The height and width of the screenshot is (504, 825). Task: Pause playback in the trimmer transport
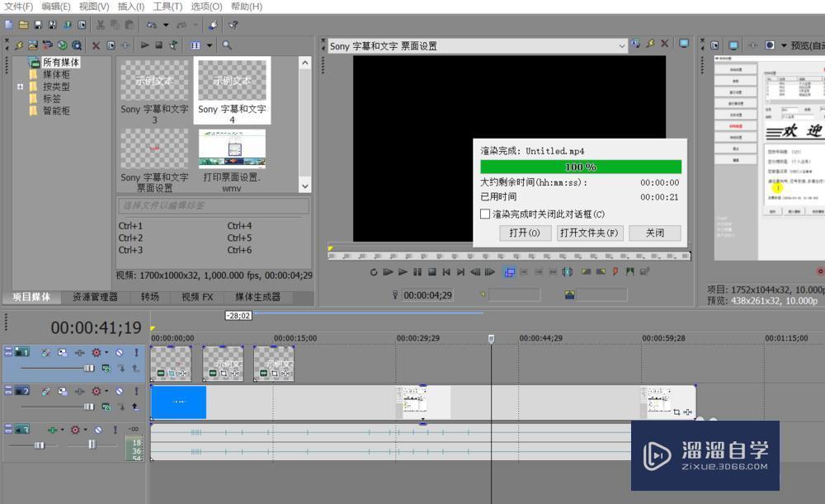[x=417, y=272]
